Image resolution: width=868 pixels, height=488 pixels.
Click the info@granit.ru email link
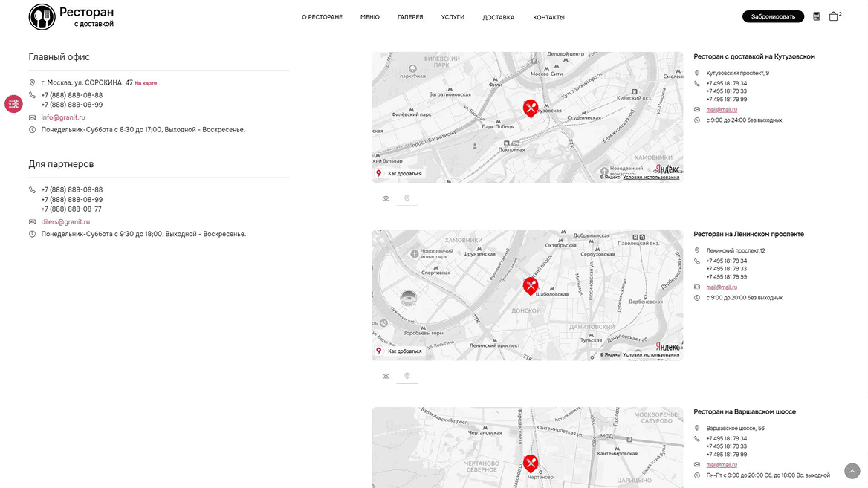pos(63,117)
